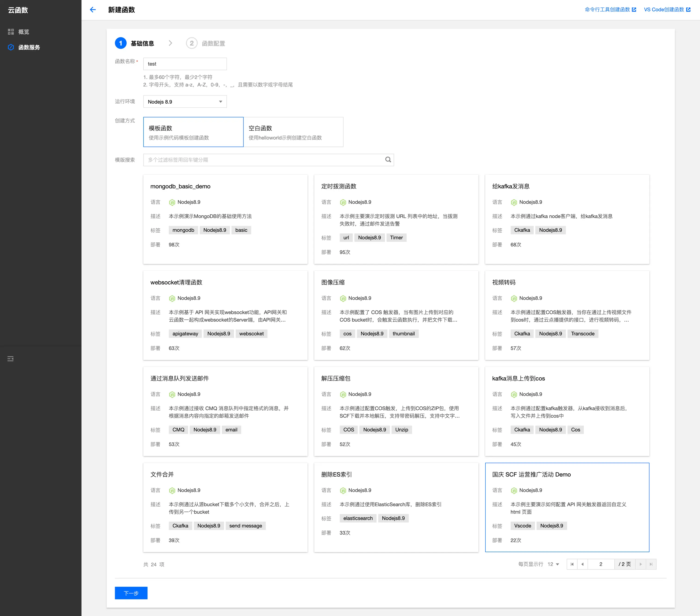The height and width of the screenshot is (616, 700).
Task: Go to previous page arrow in pagination
Action: point(582,564)
